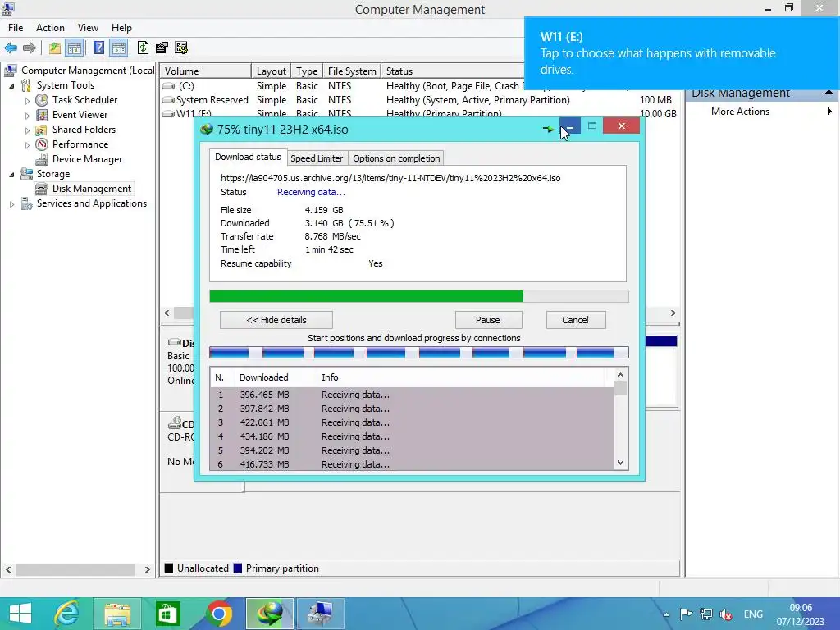Screen dimensions: 840x630
Task: Click the ENG language indicator
Action: click(753, 614)
